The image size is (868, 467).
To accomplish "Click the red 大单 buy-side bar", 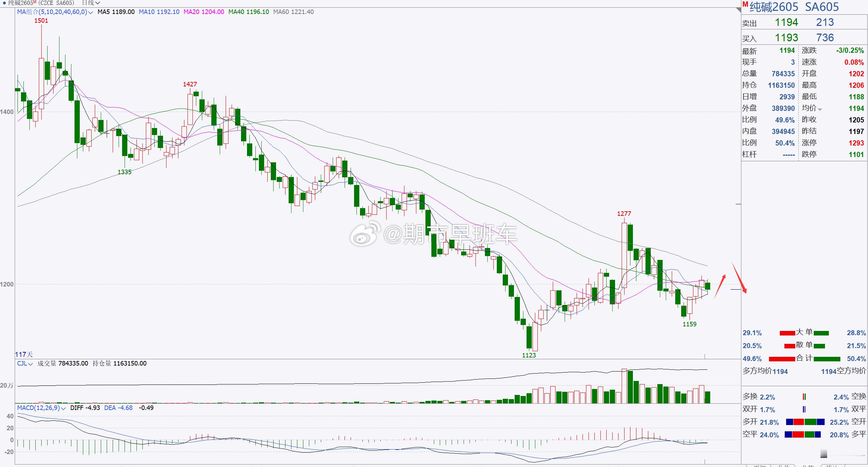I will (787, 333).
